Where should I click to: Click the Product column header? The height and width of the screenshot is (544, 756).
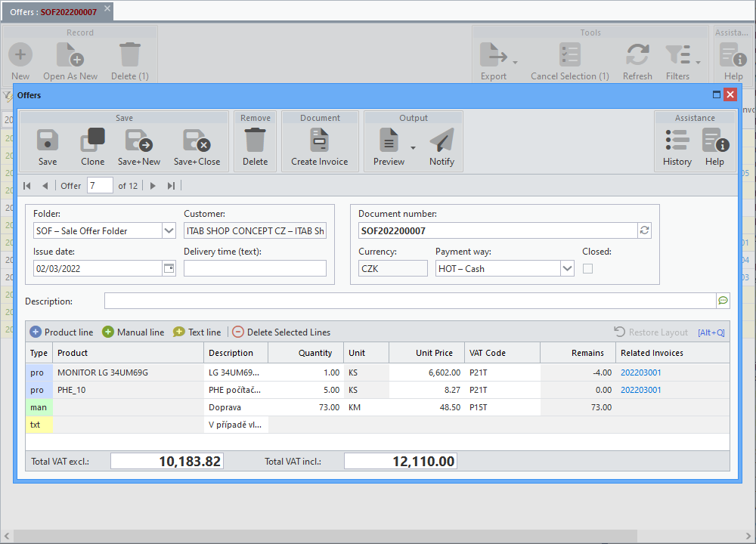click(129, 353)
